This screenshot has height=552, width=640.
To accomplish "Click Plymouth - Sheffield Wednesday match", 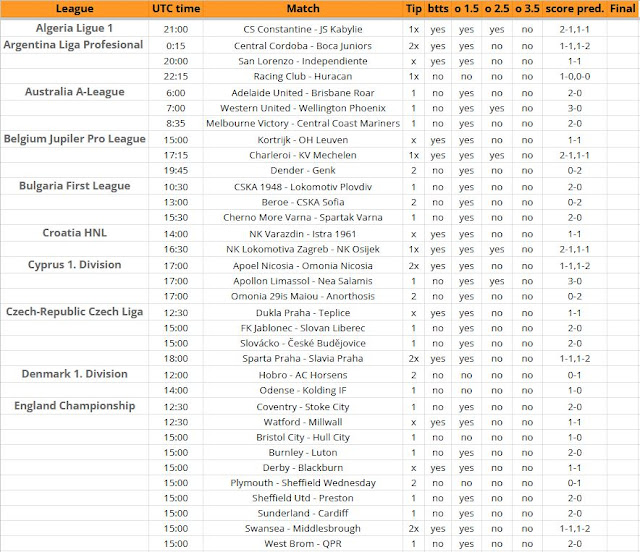I will 303,483.
